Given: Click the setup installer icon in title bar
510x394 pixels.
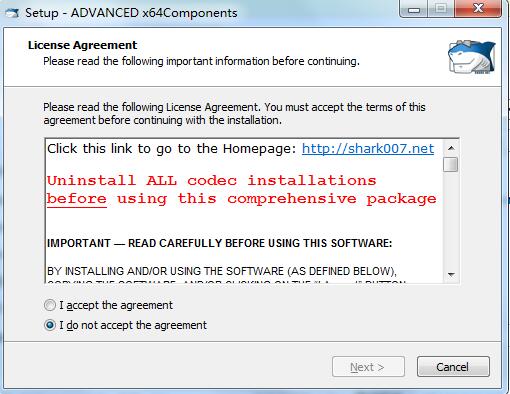Looking at the screenshot, I should click(x=12, y=13).
